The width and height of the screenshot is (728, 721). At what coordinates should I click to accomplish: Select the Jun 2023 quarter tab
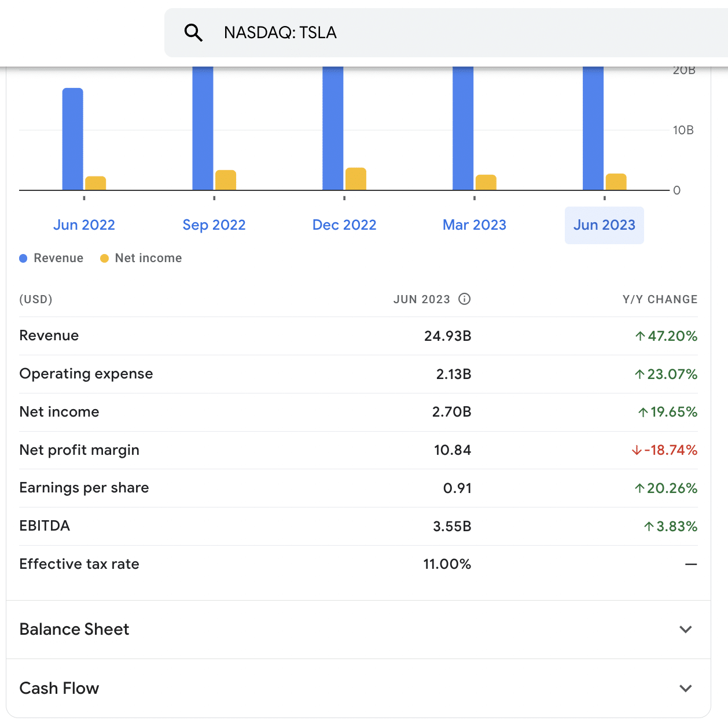[604, 225]
